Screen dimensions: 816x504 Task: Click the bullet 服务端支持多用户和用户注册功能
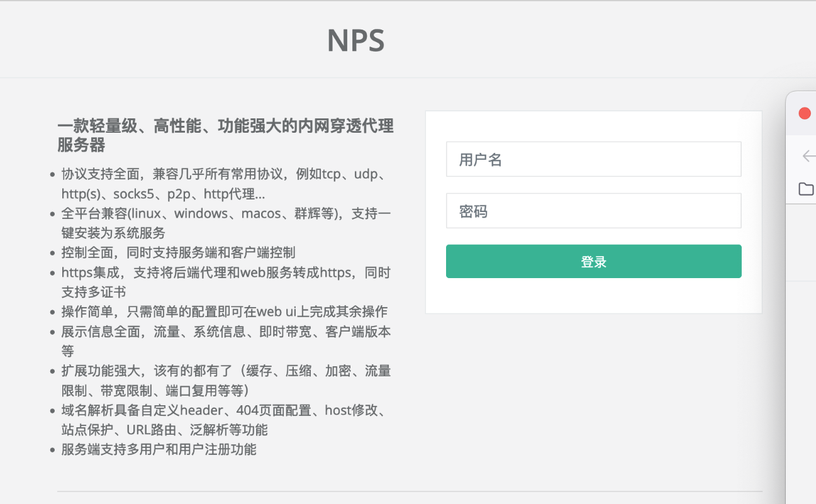point(159,450)
